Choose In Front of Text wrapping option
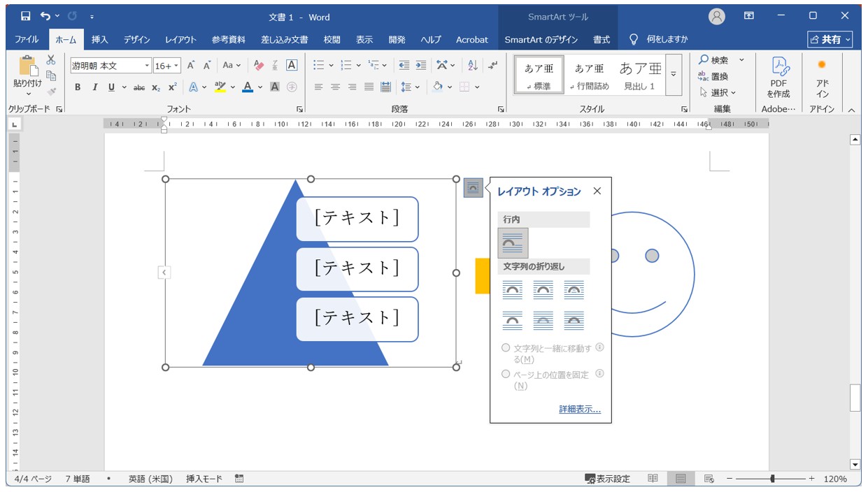Viewport: 868px width, 492px height. click(574, 321)
